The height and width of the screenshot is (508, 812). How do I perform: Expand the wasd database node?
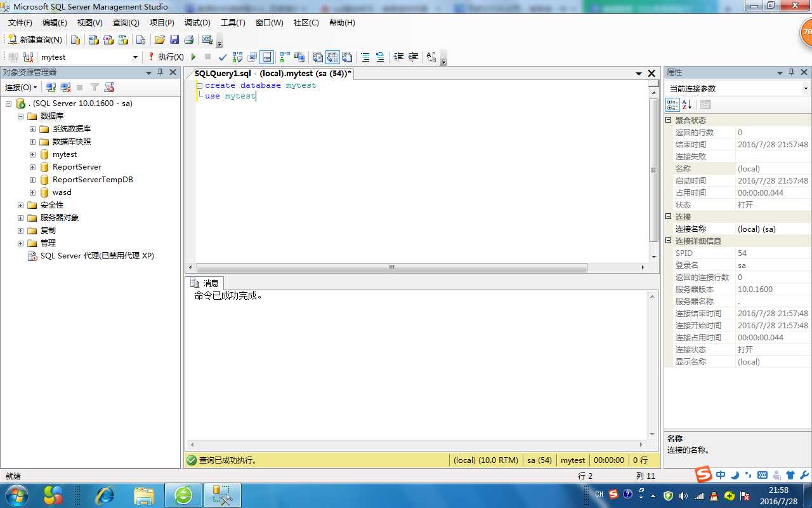coord(32,192)
